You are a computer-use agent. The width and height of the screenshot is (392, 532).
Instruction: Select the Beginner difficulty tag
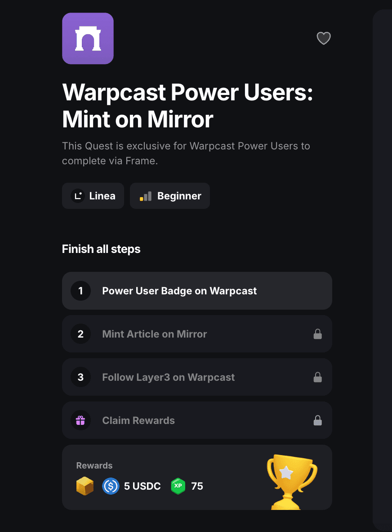pyautogui.click(x=170, y=196)
